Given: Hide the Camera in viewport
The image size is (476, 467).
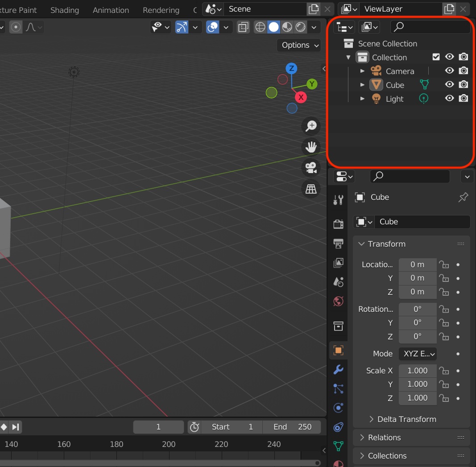Looking at the screenshot, I should 450,71.
